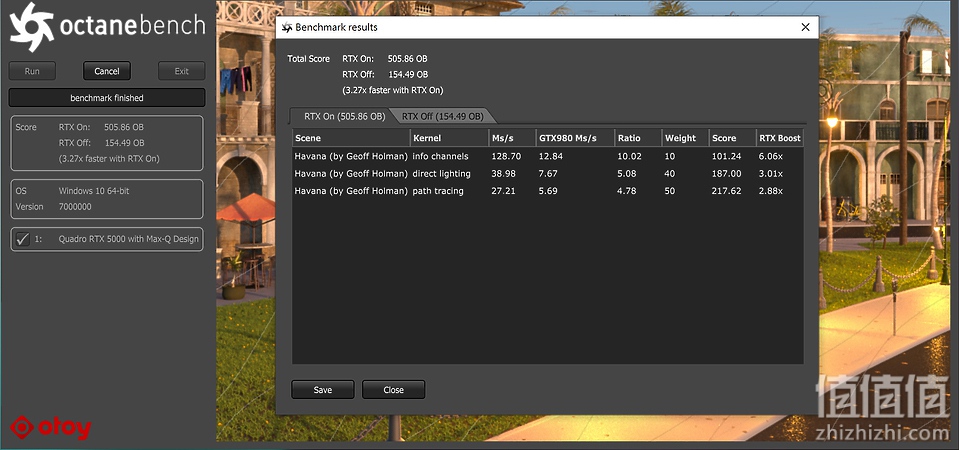Click the 38.98 Ms/s value
959x450 pixels.
click(503, 174)
